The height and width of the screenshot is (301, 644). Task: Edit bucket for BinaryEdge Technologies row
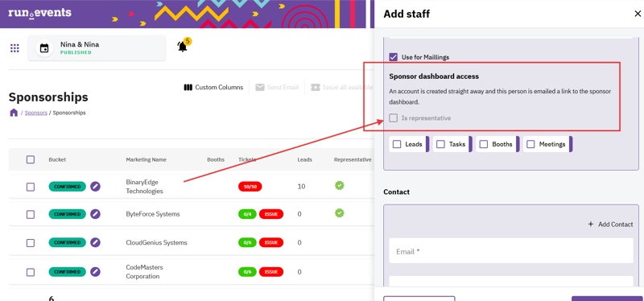pyautogui.click(x=95, y=187)
